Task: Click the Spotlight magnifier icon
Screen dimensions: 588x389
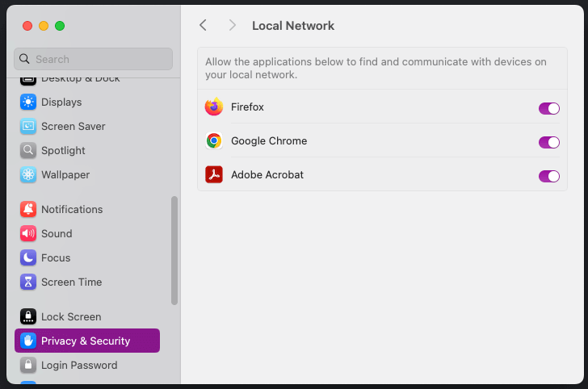Action: (x=28, y=151)
